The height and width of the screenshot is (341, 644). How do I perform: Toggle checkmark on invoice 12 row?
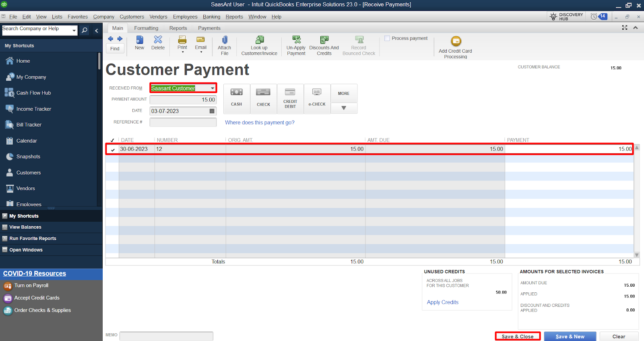(113, 149)
